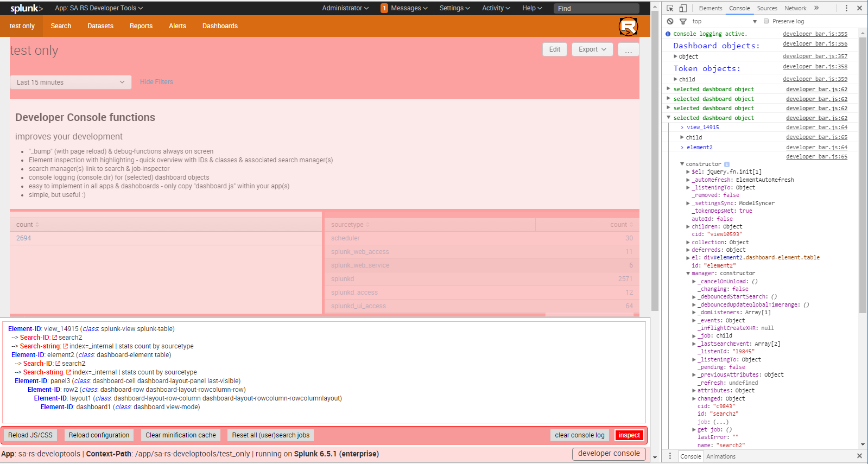
Task: Click the page scrollbar down arrow
Action: click(x=655, y=457)
